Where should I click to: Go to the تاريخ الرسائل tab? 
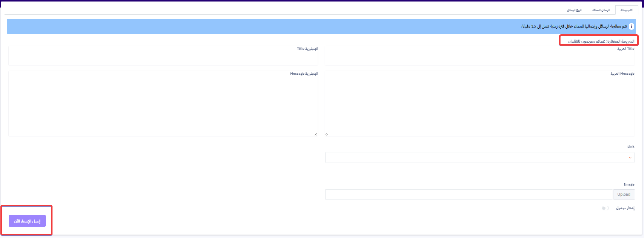point(574,10)
